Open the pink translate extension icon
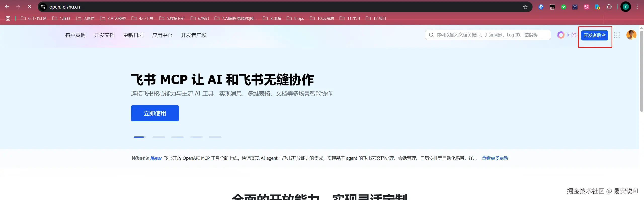 coord(586,7)
